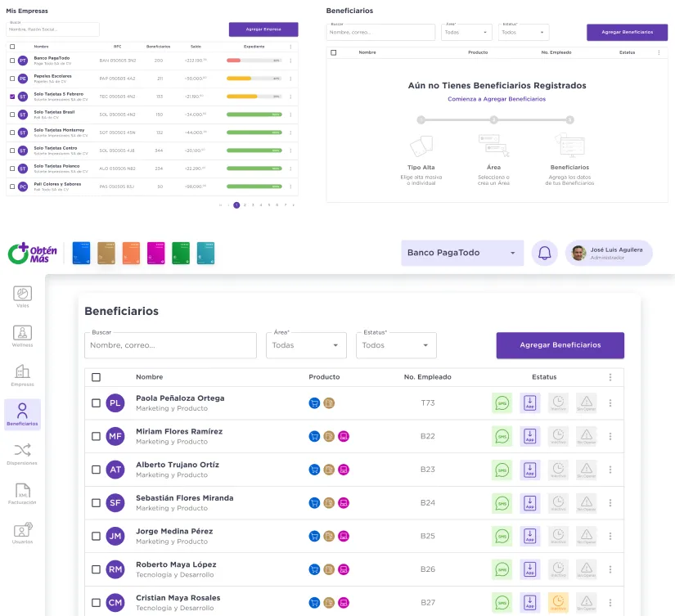Open the Estatus filter dropdown in main panel
Screen dimensions: 675x616
coord(395,345)
